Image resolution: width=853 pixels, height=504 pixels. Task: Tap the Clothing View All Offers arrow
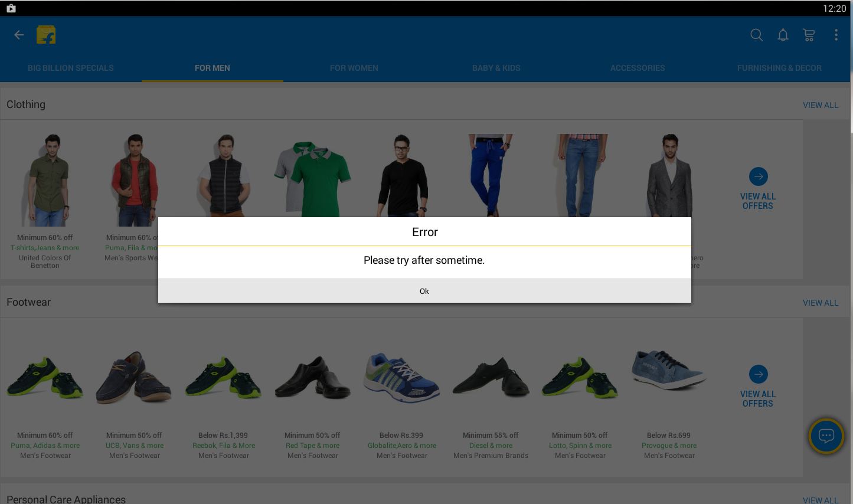tap(759, 176)
